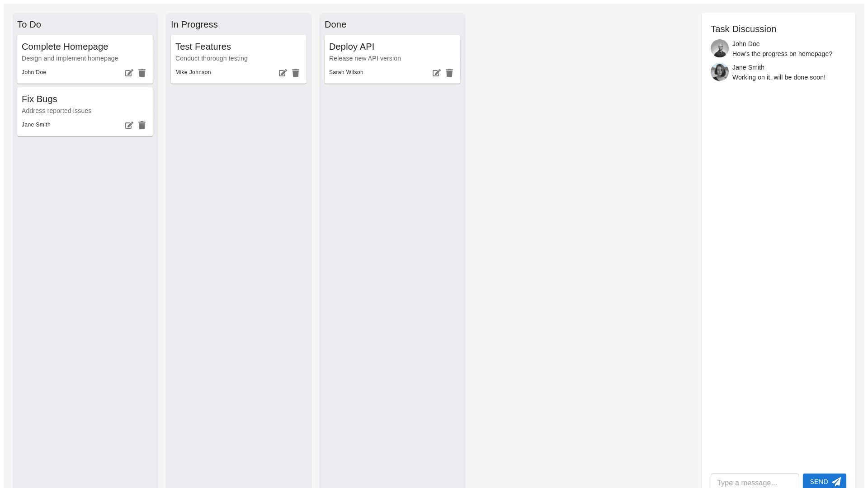
Task: Click the Done column header
Action: coord(335,24)
